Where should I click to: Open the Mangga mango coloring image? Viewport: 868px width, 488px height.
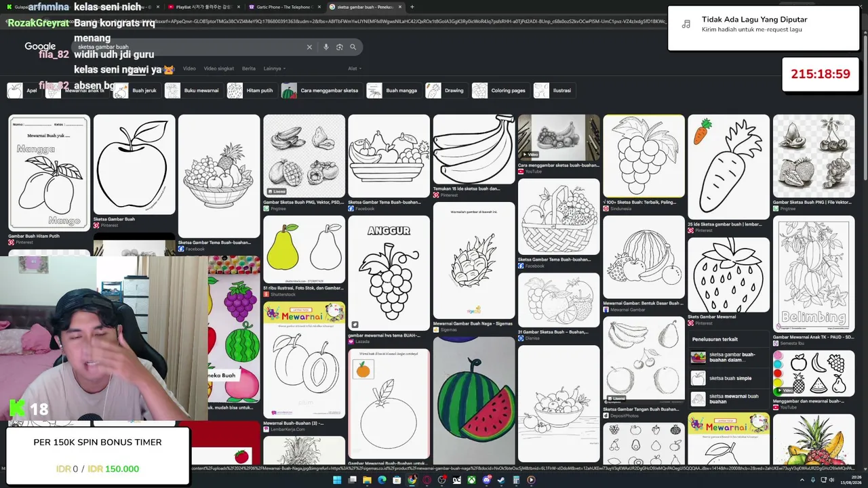(49, 173)
